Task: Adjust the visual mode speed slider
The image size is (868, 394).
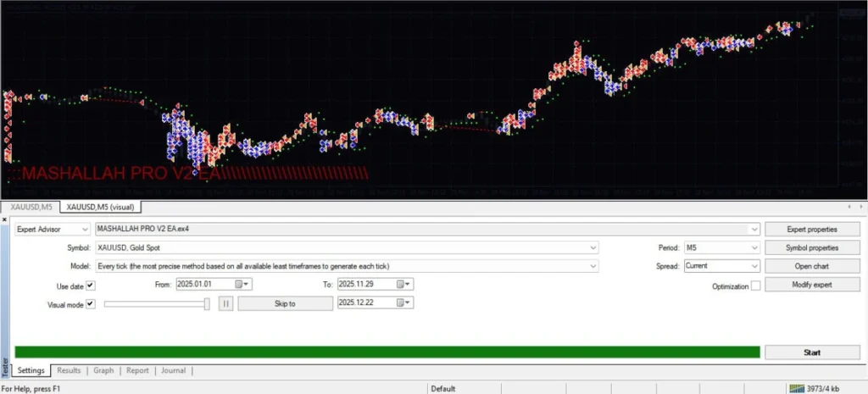Action: click(207, 303)
